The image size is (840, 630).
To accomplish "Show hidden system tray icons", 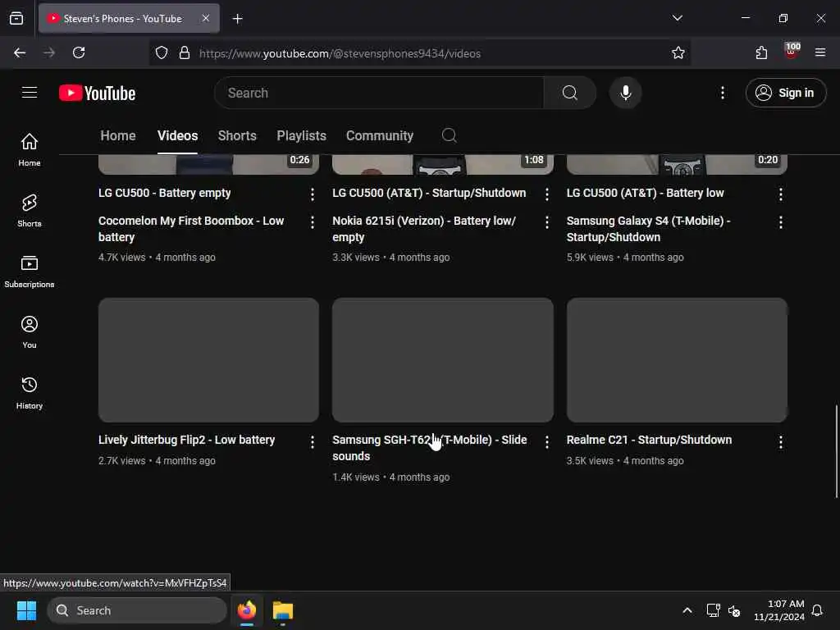I will coord(687,610).
